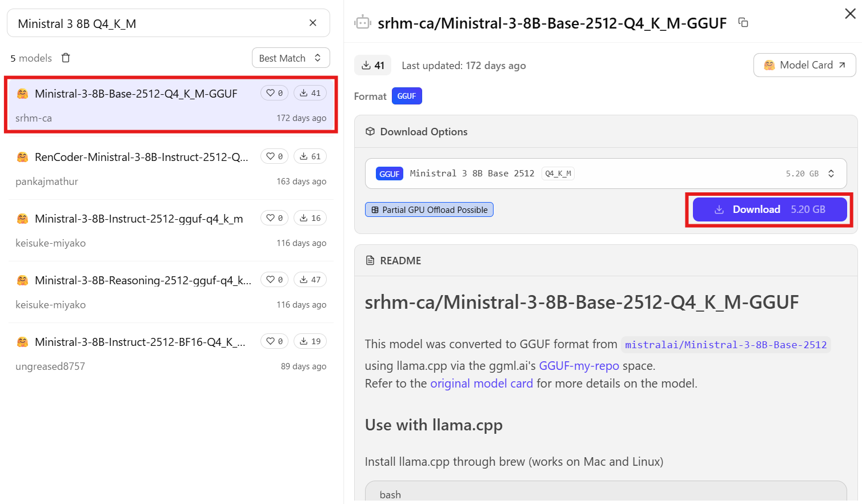Click the emoji icon beside Ministral-3-8B-Reasoning
The width and height of the screenshot is (862, 504).
click(22, 280)
